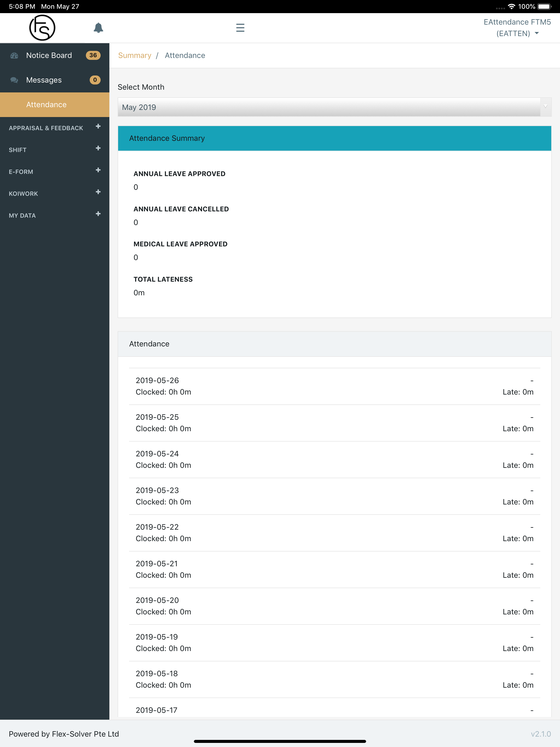560x747 pixels.
Task: Open the Select Month dropdown showing May 2019
Action: [334, 107]
